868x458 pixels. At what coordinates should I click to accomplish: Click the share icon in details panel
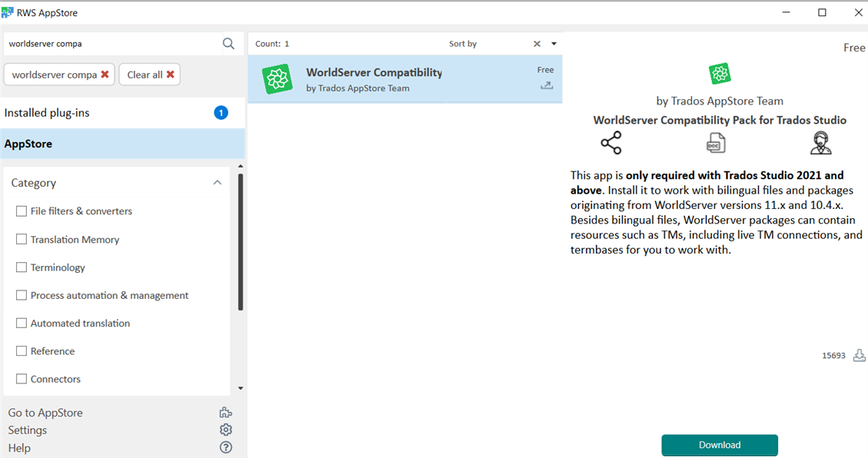tap(611, 143)
